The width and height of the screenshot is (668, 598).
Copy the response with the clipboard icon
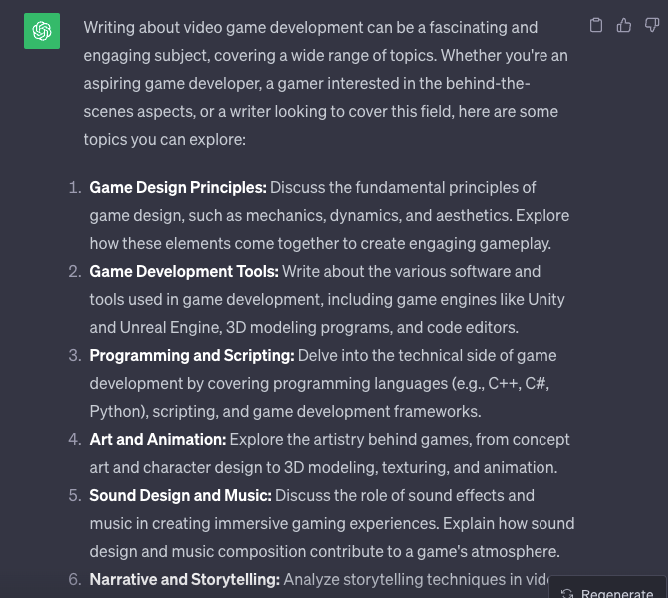pyautogui.click(x=596, y=25)
